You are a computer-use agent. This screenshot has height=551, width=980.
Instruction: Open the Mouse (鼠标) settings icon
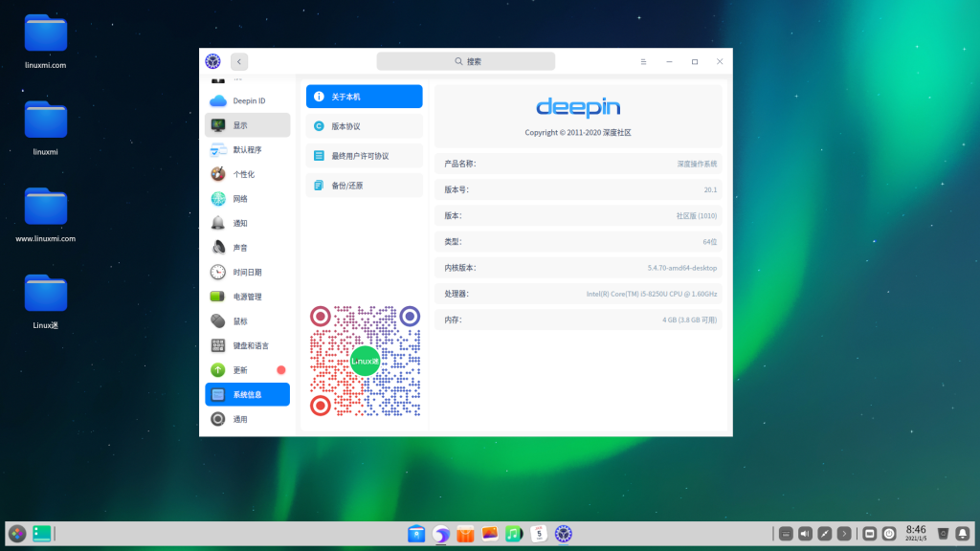point(218,321)
